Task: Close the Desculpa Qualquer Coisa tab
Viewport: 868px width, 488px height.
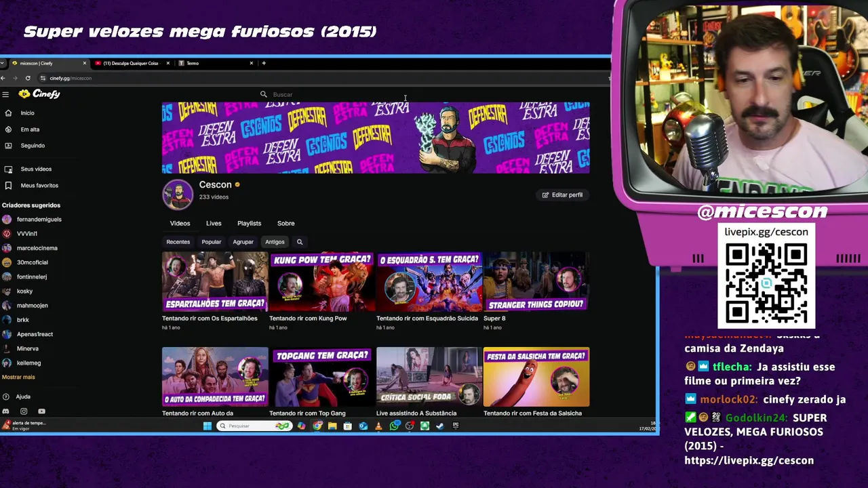Action: pyautogui.click(x=168, y=63)
